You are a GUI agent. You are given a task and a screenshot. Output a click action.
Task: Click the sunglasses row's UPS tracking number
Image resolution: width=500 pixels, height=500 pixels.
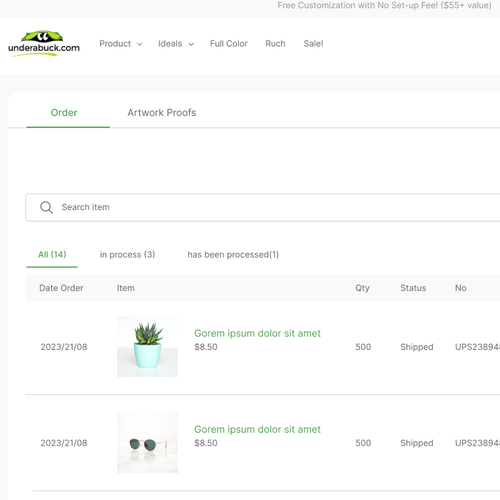click(477, 443)
